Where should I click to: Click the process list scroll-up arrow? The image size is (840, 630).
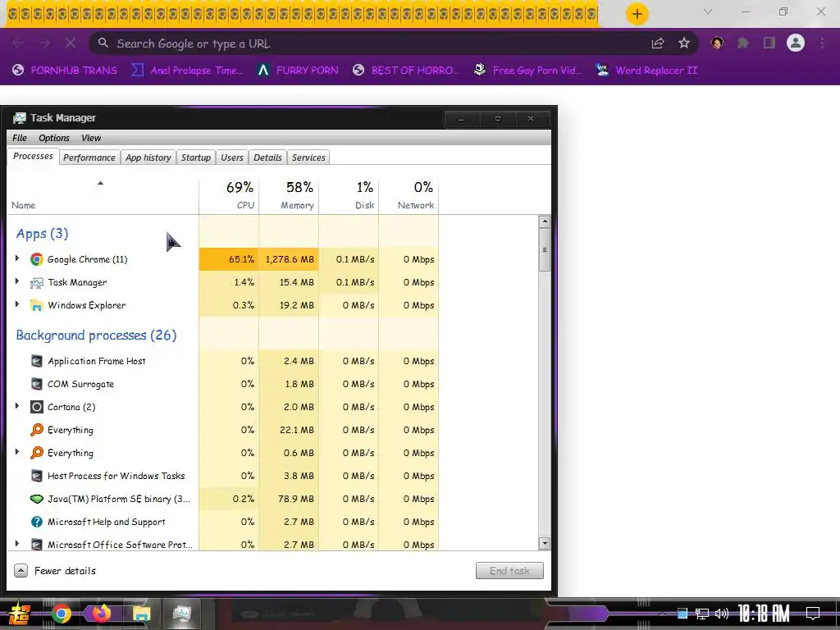(545, 221)
